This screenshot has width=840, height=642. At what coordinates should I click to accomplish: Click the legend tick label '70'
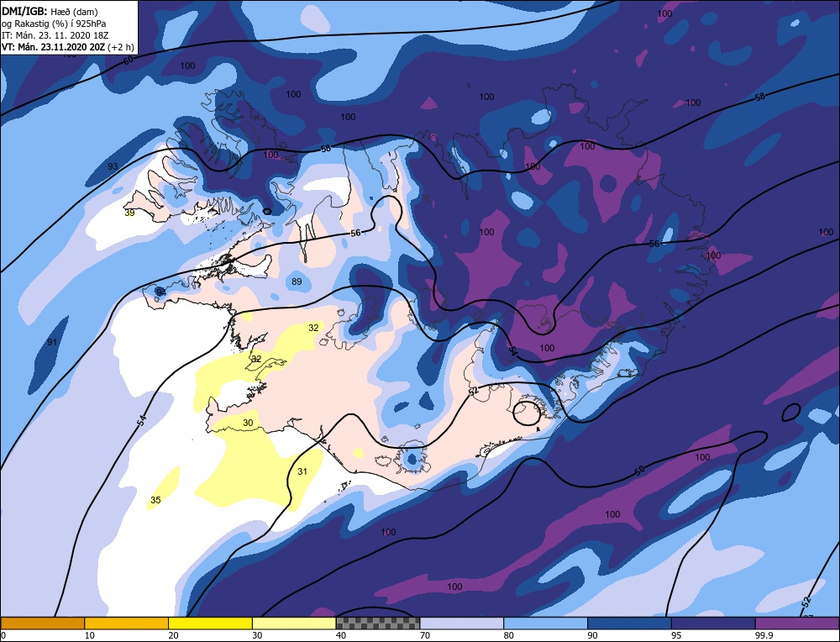click(x=425, y=635)
